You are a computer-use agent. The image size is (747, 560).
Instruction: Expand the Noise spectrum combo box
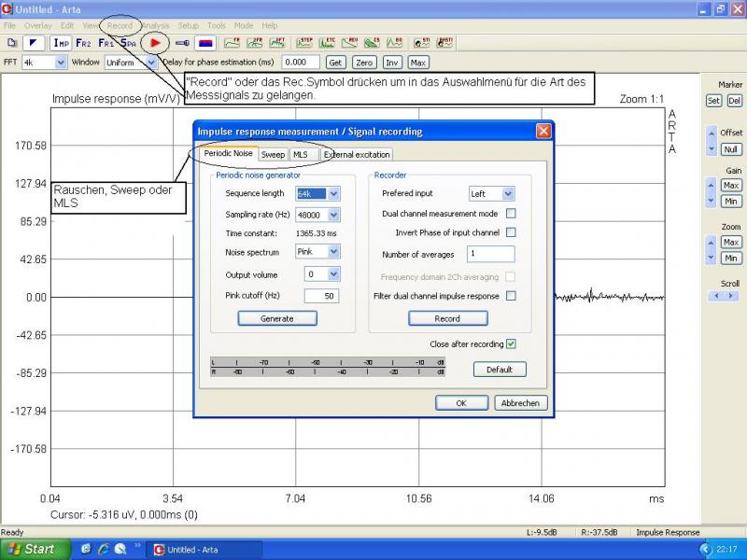click(x=334, y=252)
